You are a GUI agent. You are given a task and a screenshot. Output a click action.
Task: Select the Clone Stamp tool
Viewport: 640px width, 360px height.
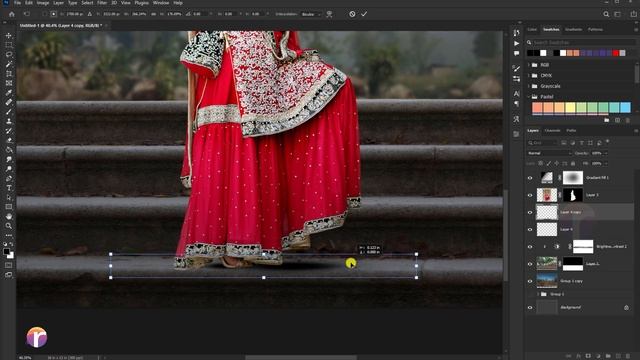9,121
